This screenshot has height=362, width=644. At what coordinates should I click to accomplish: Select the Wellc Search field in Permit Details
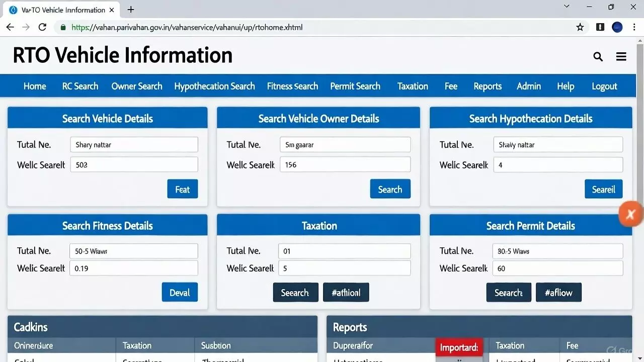[557, 268]
